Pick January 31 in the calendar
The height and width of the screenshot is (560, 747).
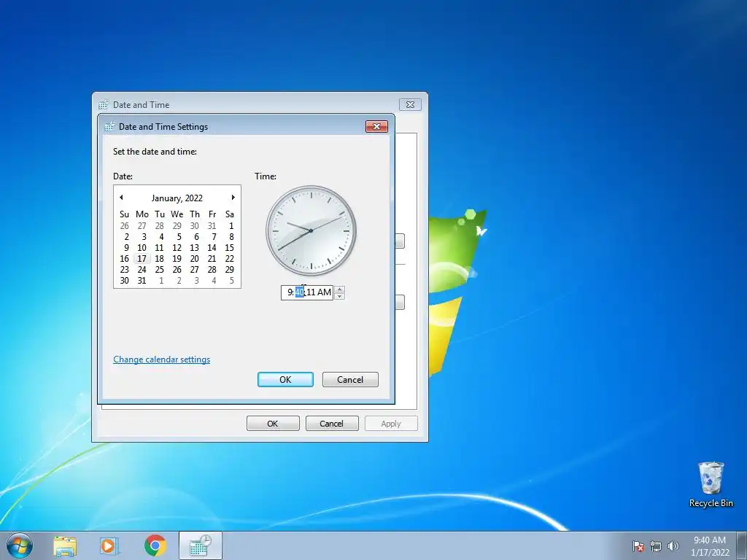142,281
